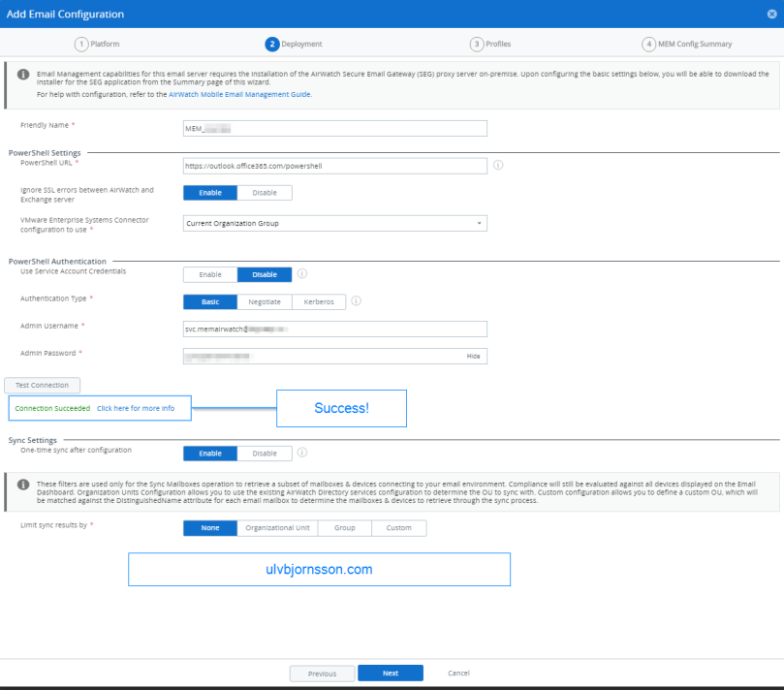Click the info icon beside PowerShell URL field
This screenshot has height=690, width=784.
498,166
